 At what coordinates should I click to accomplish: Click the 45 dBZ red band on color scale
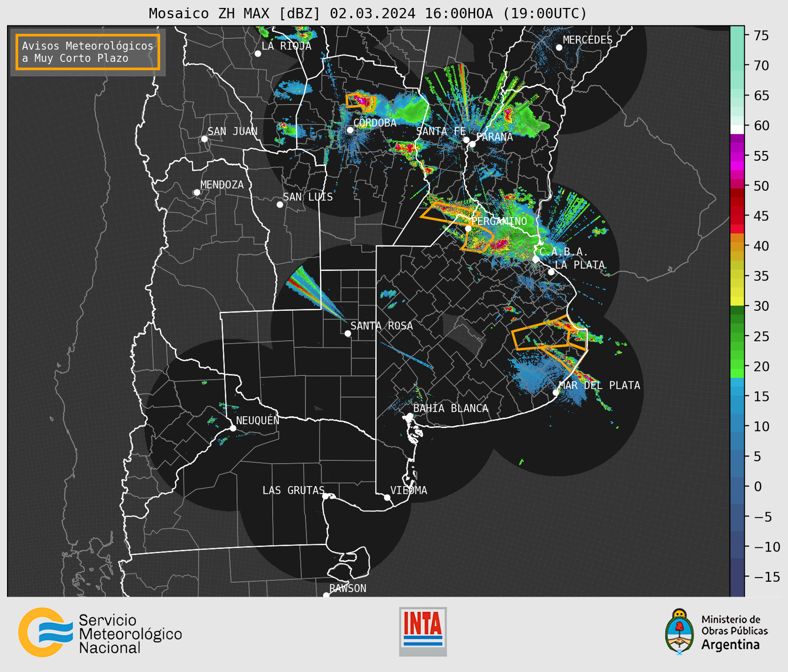pyautogui.click(x=737, y=216)
